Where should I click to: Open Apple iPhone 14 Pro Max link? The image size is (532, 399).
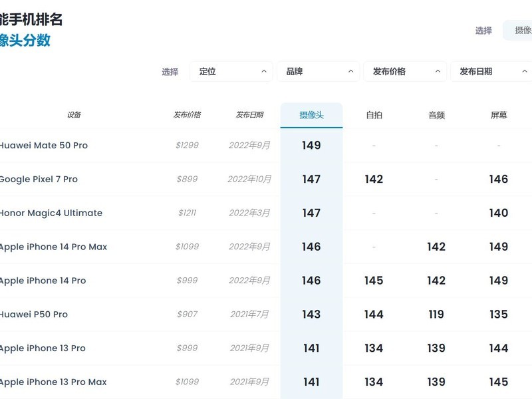53,247
